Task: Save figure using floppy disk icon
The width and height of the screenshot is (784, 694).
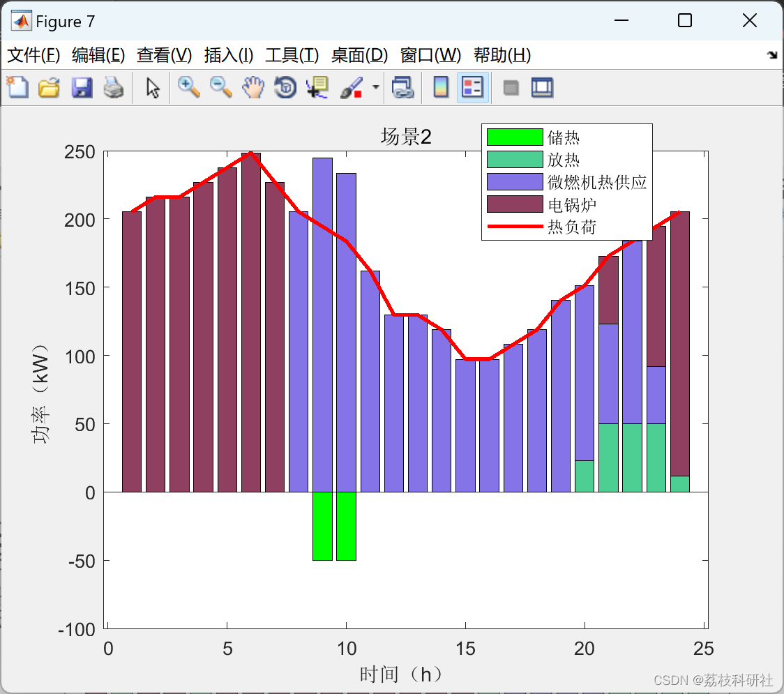Action: [x=82, y=87]
